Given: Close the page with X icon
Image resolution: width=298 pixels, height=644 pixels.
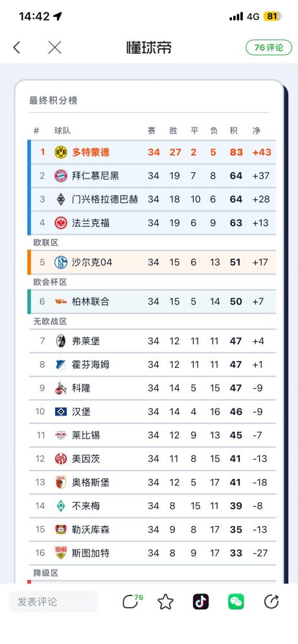Looking at the screenshot, I should [54, 48].
